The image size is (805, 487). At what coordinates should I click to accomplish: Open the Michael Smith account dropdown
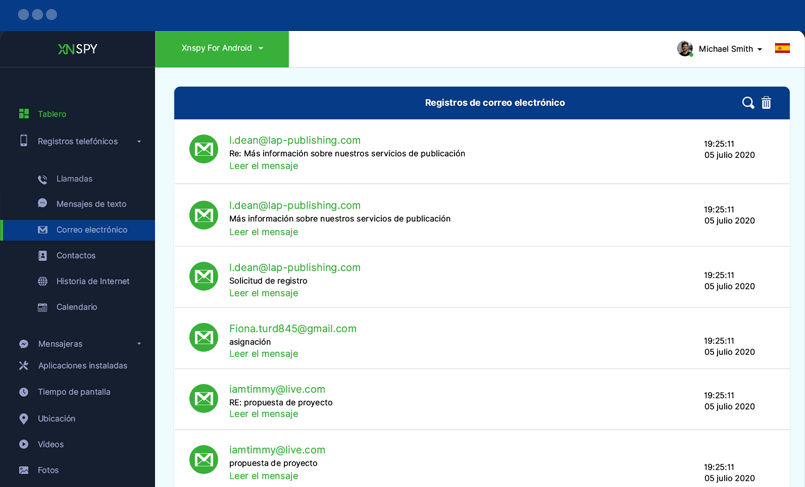coord(730,49)
